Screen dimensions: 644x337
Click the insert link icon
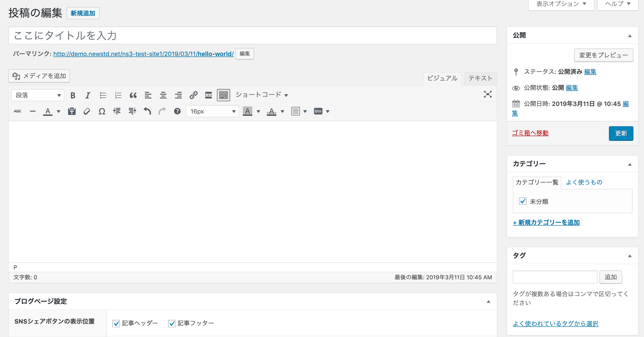pos(193,95)
